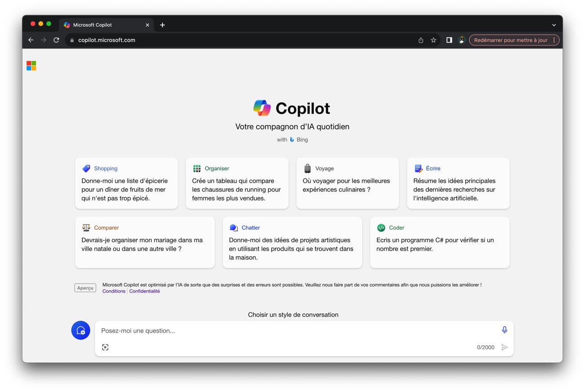Activate the microphone voice input
585x392 pixels.
click(504, 330)
